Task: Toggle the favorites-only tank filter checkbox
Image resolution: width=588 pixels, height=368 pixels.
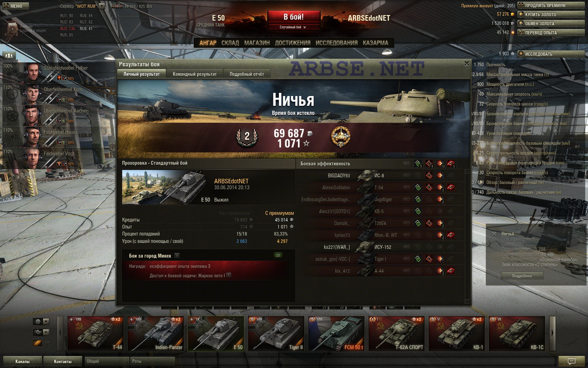Action: click(48, 343)
